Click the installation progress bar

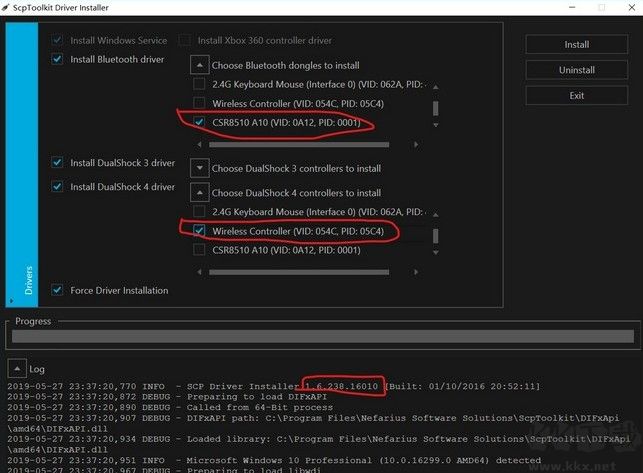click(x=323, y=336)
